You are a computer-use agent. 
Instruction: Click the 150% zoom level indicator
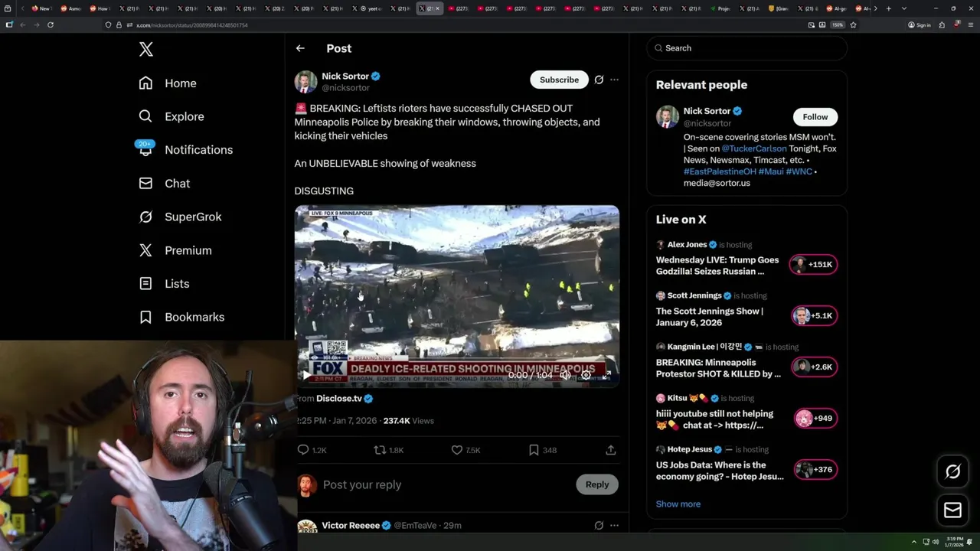coord(838,25)
